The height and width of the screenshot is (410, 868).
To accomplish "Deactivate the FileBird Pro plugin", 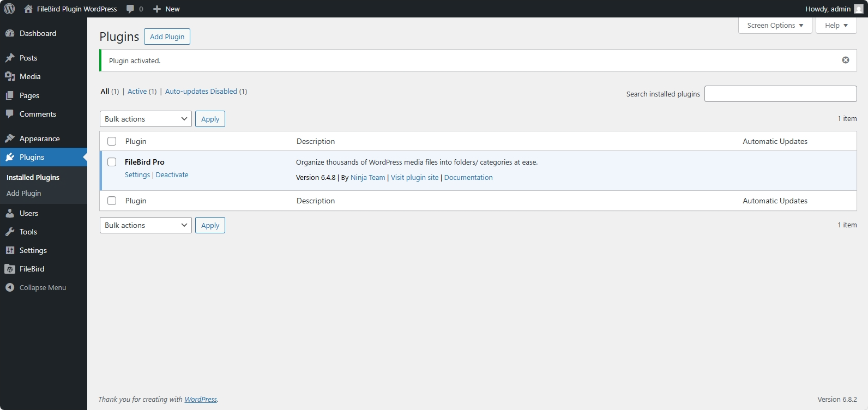I will (172, 175).
